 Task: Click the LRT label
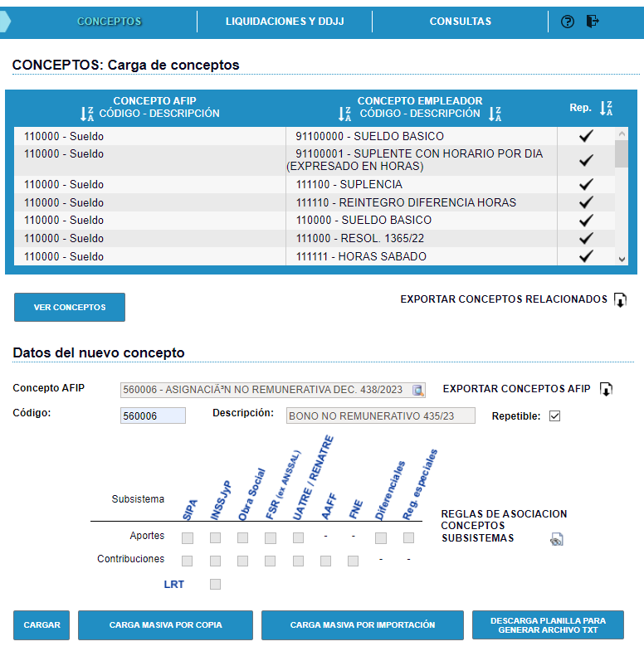tap(173, 585)
